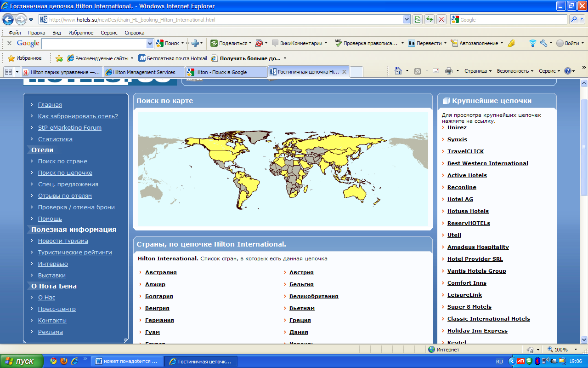
Task: Click the browser Forward arrow button
Action: pos(21,20)
